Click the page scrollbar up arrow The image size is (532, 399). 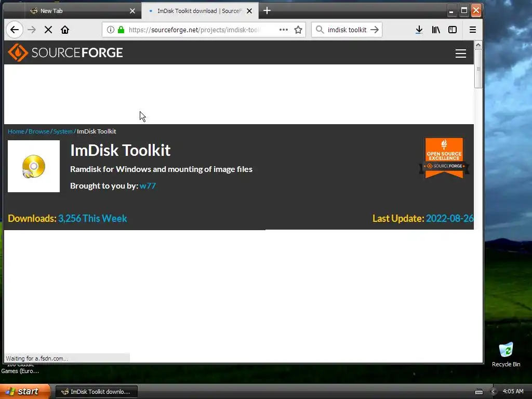[478, 45]
